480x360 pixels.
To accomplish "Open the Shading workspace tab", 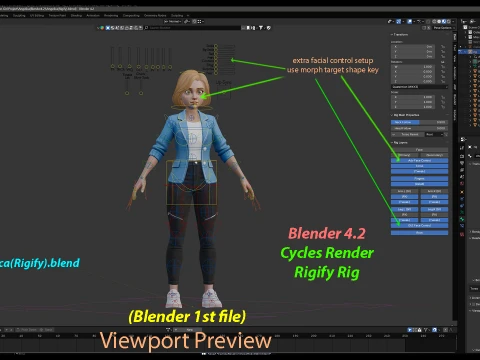I will [x=76, y=15].
